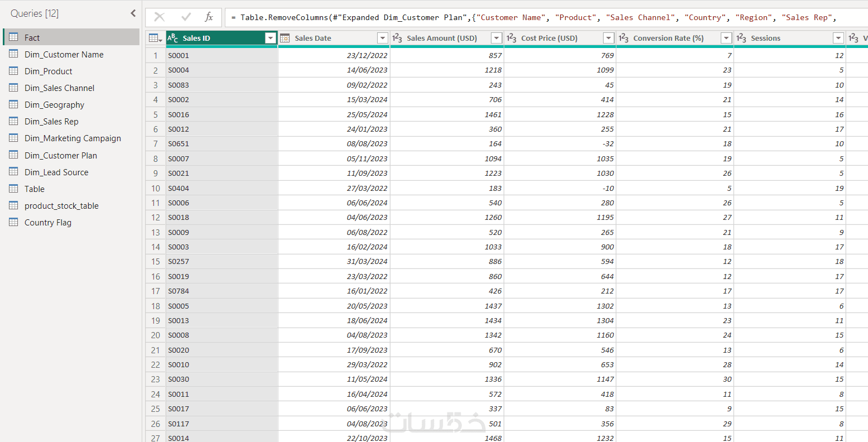Click the table icon beside Dim_Geography query
This screenshot has height=442, width=868.
click(x=14, y=104)
